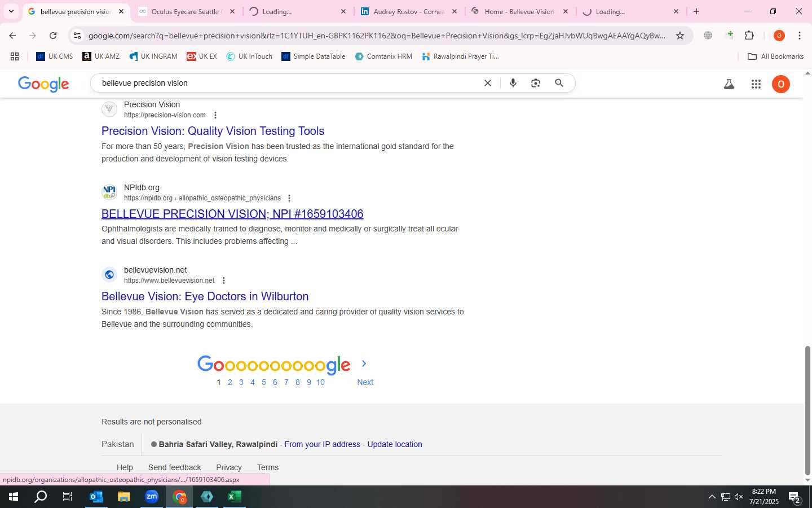Viewport: 812px width, 508px height.
Task: Open site information icon in address bar
Action: [77, 36]
